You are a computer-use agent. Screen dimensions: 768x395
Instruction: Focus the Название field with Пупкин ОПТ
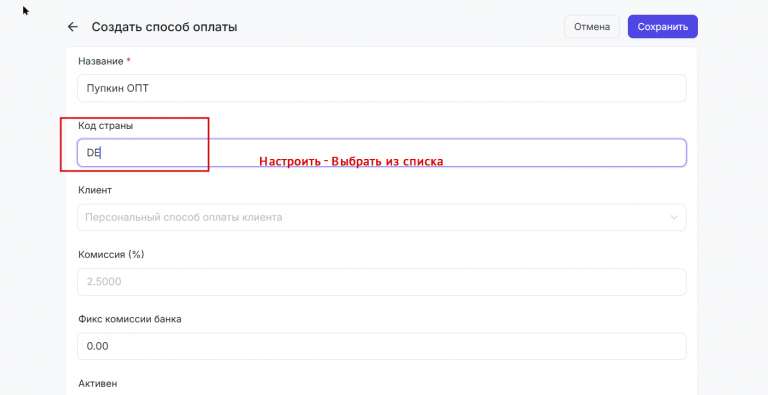pyautogui.click(x=382, y=88)
